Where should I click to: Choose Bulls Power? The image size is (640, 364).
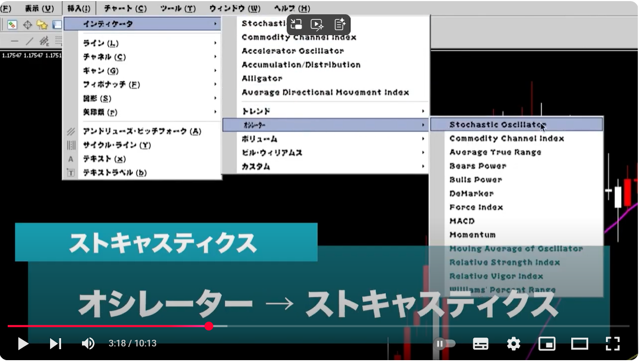(x=516, y=180)
